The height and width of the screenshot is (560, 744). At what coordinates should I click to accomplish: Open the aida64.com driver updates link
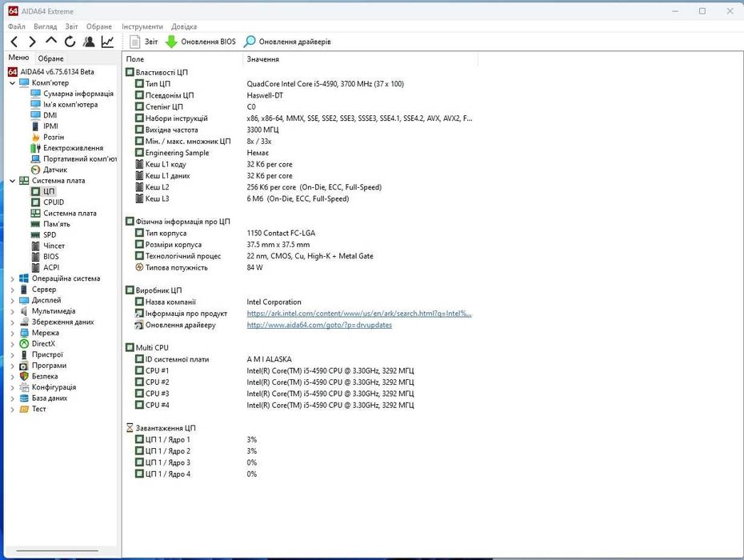(319, 325)
